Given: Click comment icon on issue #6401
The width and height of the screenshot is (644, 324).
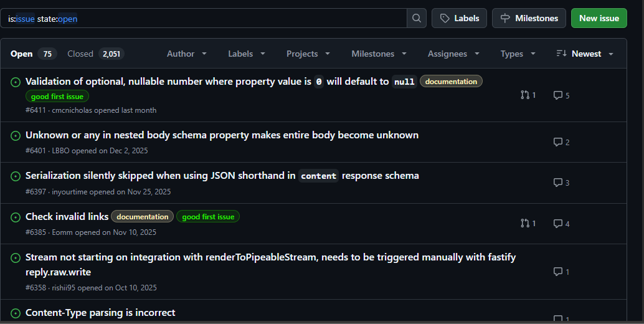Looking at the screenshot, I should (x=558, y=142).
